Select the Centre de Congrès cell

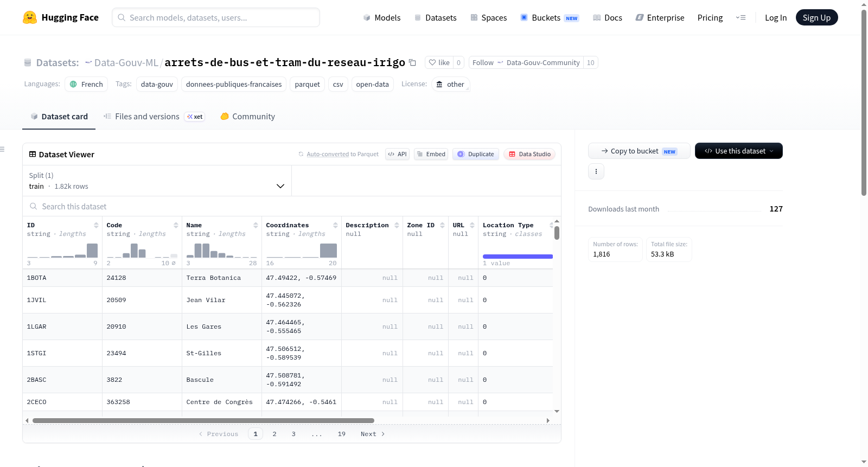pos(222,402)
